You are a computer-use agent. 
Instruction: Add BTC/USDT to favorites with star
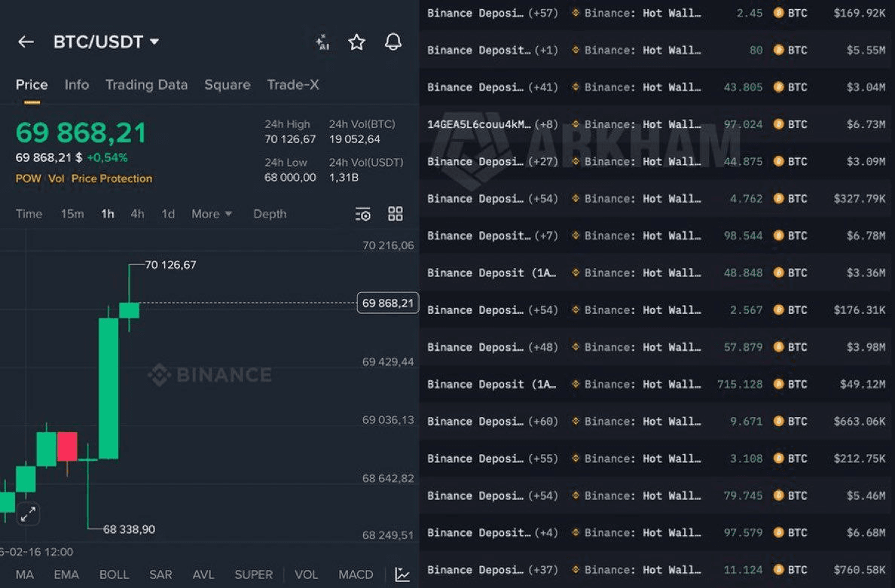click(356, 42)
